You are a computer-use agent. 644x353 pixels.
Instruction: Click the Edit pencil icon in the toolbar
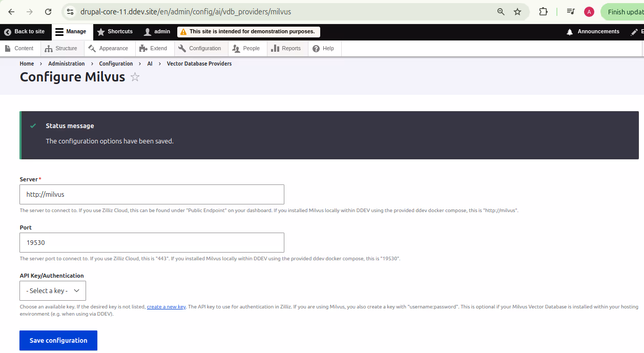coord(635,32)
